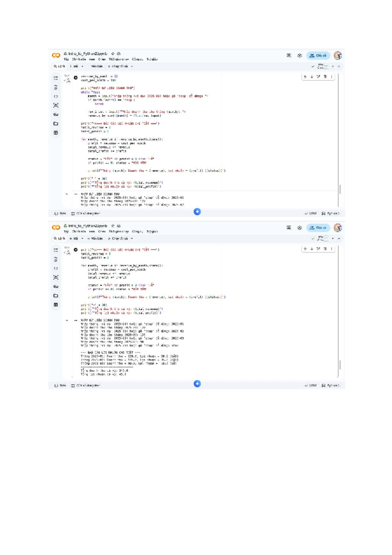Collapse output of cell in lower Colab window
The width and height of the screenshot is (392, 555).
tap(67, 321)
